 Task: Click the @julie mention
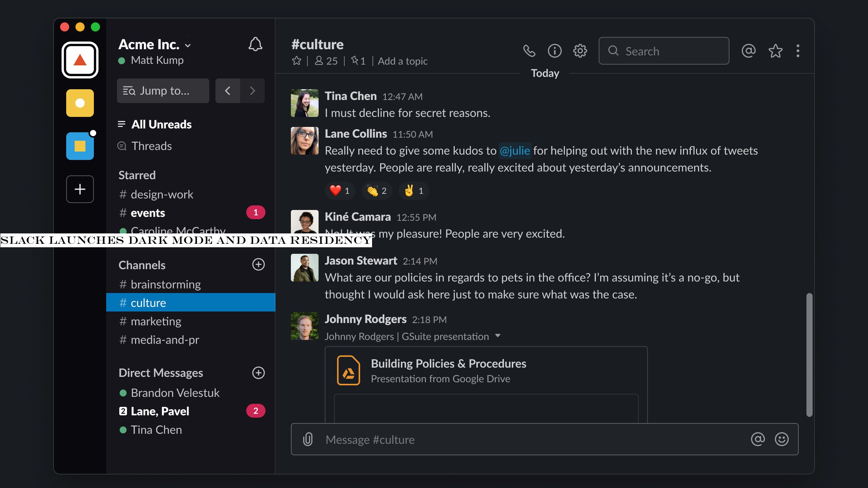point(515,150)
